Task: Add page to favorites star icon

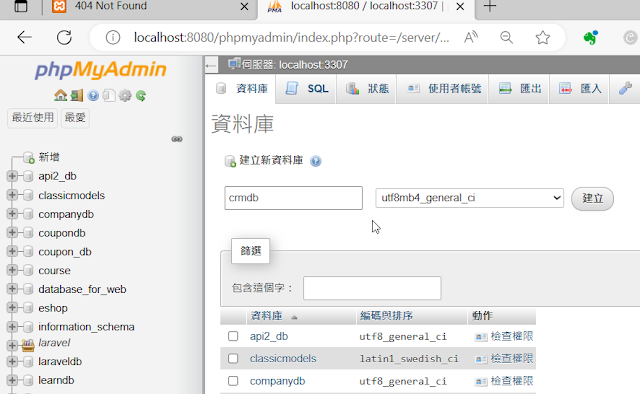Action: [x=542, y=38]
